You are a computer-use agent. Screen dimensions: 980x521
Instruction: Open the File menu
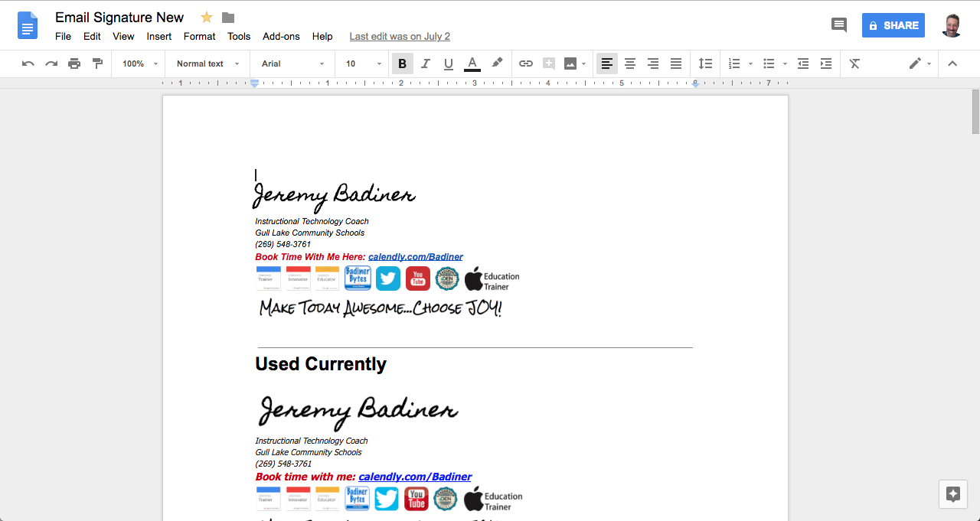[x=63, y=36]
